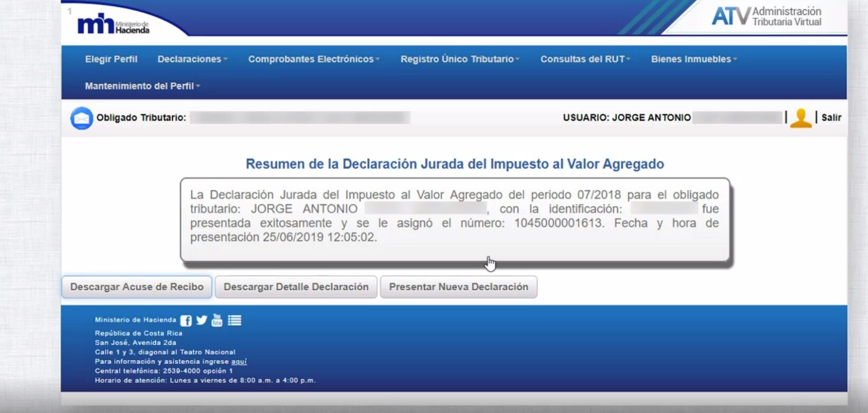Open the Registro Único Tributario dropdown
868x413 pixels.
(x=460, y=59)
